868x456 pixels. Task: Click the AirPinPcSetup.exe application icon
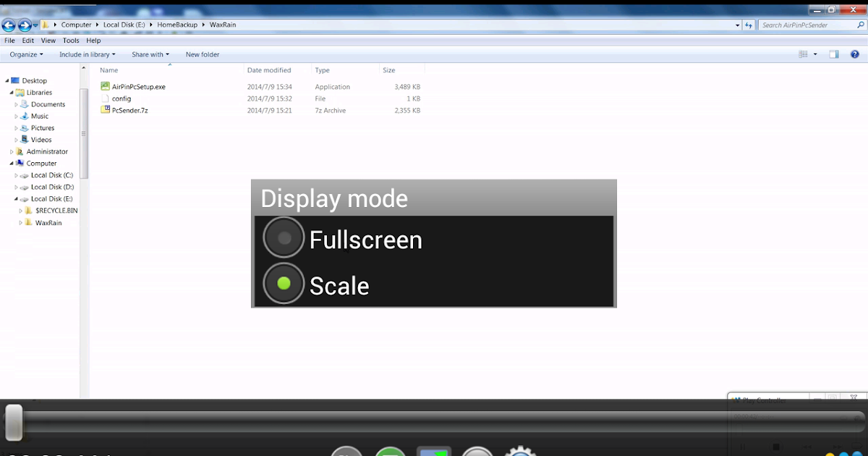pyautogui.click(x=105, y=86)
